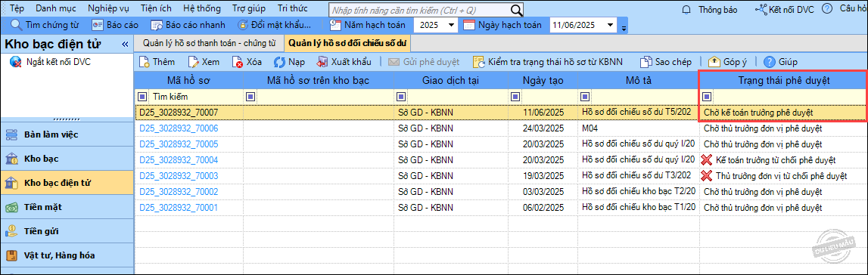Image resolution: width=868 pixels, height=275 pixels.
Task: Click Năm hạch toán calendar icon
Action: coord(335,25)
